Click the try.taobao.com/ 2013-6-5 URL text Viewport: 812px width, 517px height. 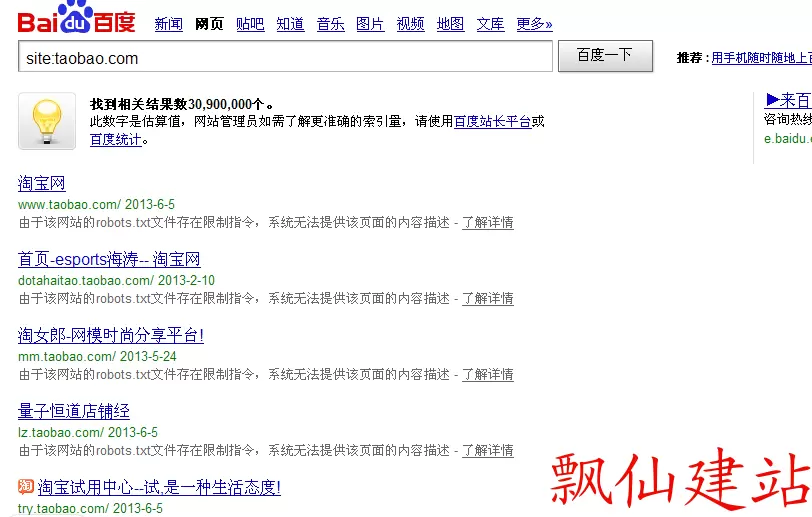click(x=91, y=508)
